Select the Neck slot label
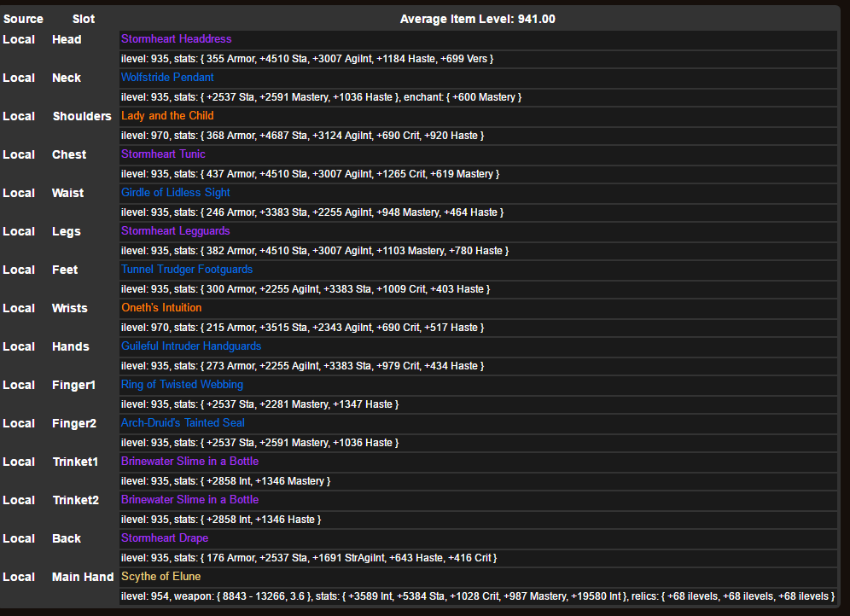850x616 pixels. point(66,78)
